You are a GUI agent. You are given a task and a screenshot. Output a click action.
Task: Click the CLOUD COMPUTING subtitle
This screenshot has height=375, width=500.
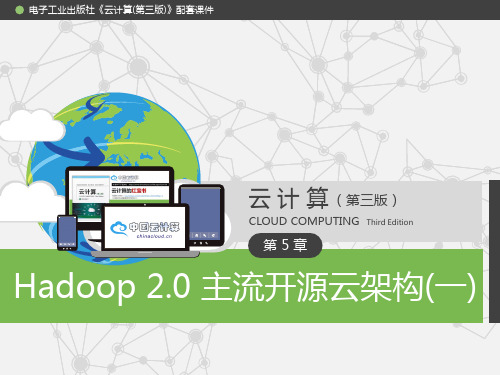[304, 221]
